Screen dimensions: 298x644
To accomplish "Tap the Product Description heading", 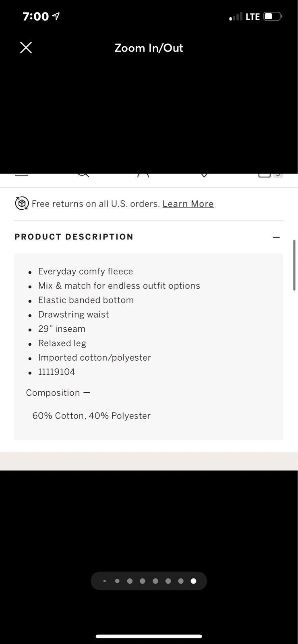I will [74, 237].
